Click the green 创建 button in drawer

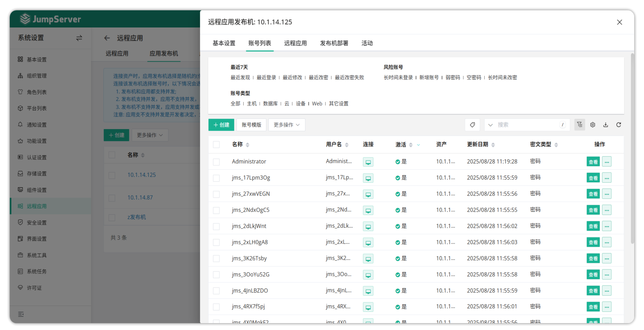point(221,125)
